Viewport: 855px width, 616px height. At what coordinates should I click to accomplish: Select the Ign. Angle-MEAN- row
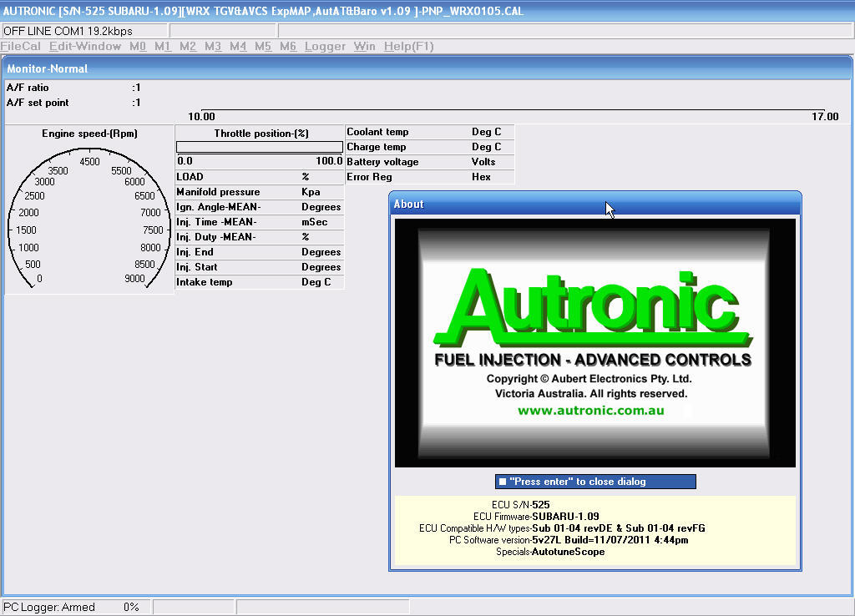point(260,207)
